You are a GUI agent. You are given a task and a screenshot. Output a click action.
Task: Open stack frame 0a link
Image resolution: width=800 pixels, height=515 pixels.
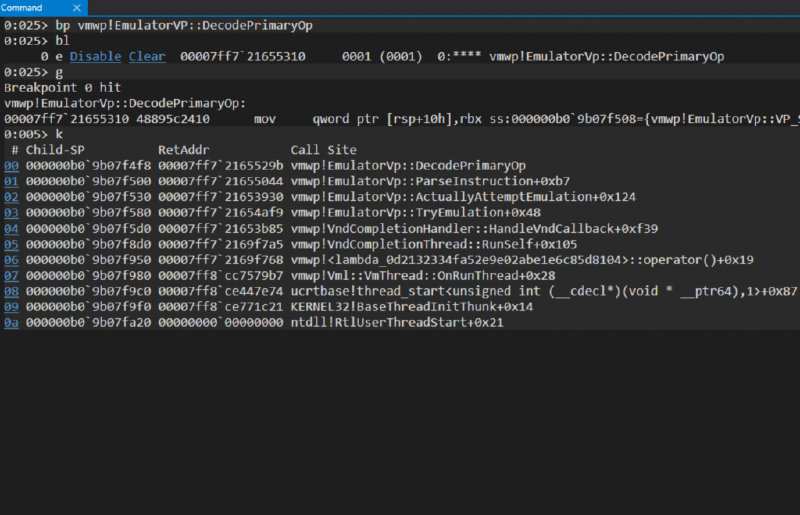(x=11, y=323)
